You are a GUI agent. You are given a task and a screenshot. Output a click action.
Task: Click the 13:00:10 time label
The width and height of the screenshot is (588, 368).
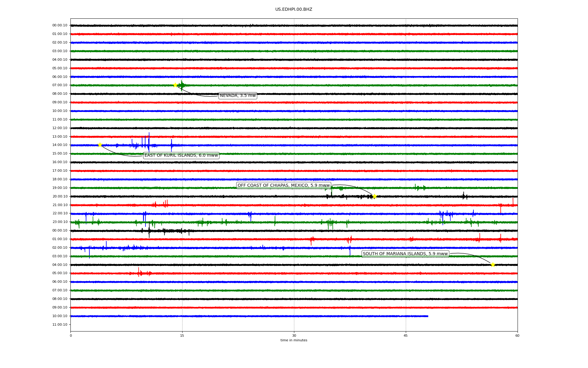coord(60,136)
